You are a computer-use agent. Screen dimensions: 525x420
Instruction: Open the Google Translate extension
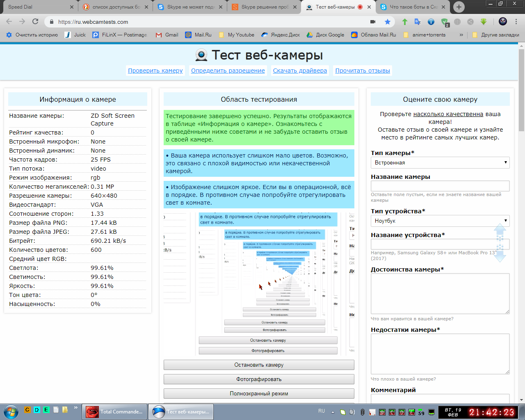(x=418, y=22)
